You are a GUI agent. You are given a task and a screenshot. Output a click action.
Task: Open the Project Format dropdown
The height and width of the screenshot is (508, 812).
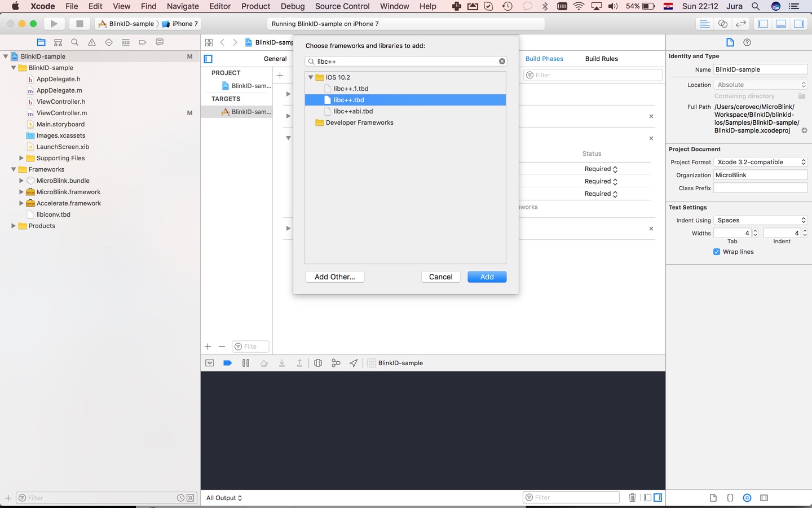coord(761,162)
